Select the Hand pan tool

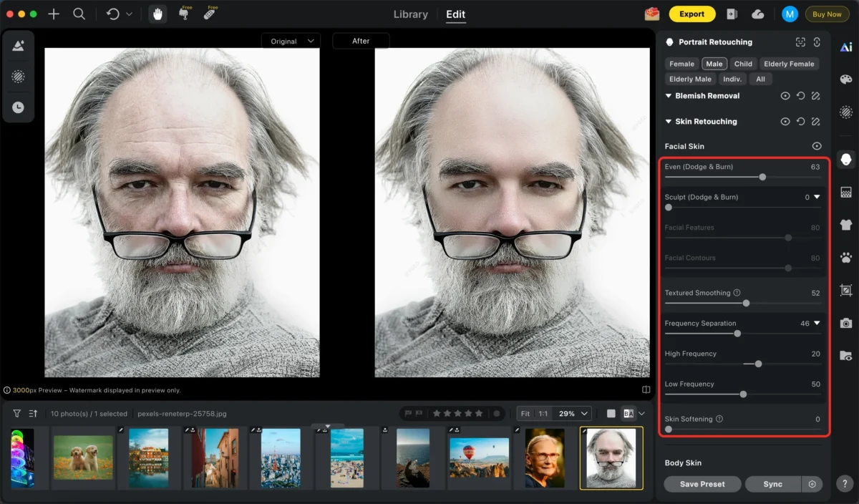[x=157, y=14]
